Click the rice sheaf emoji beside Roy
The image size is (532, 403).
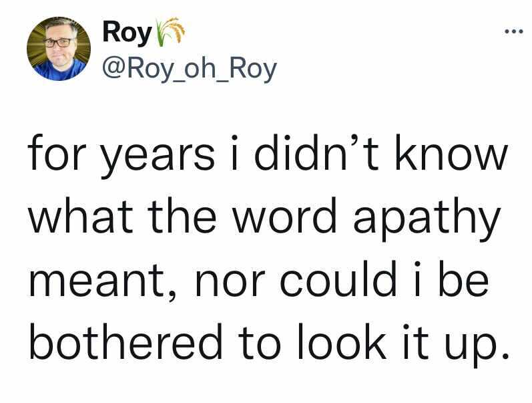point(170,31)
